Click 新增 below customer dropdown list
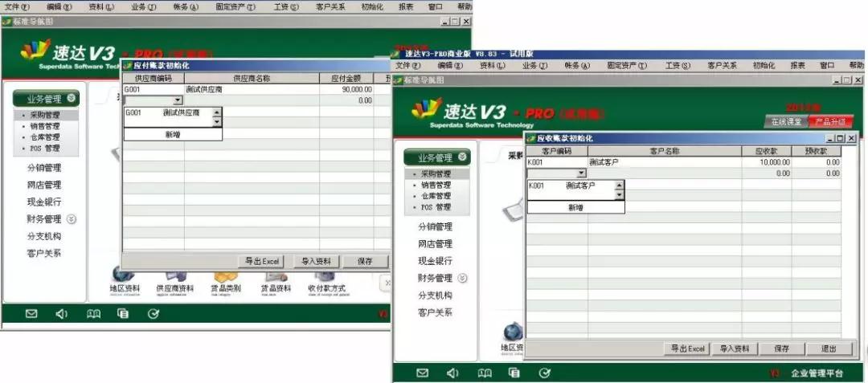 [575, 207]
